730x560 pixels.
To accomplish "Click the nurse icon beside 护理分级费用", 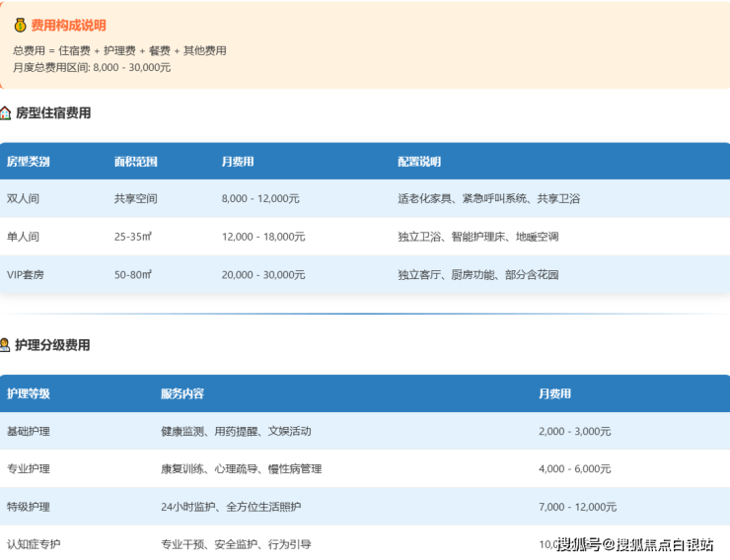I will pos(6,345).
